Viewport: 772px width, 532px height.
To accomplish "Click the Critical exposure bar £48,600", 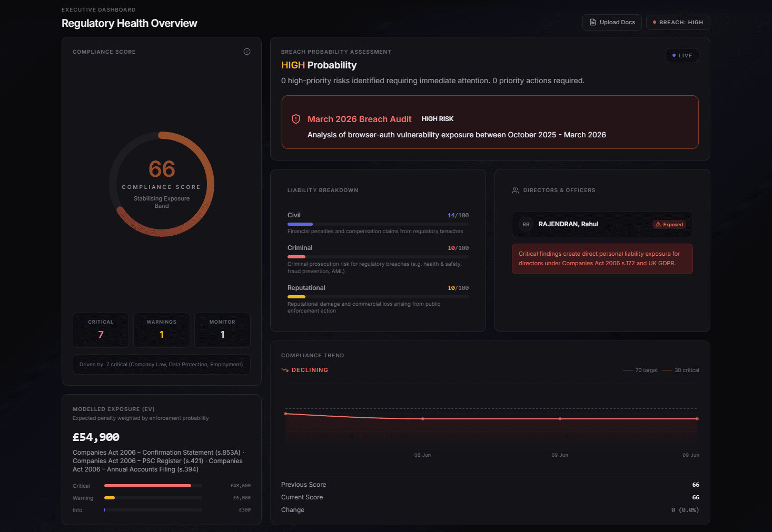I will click(153, 486).
